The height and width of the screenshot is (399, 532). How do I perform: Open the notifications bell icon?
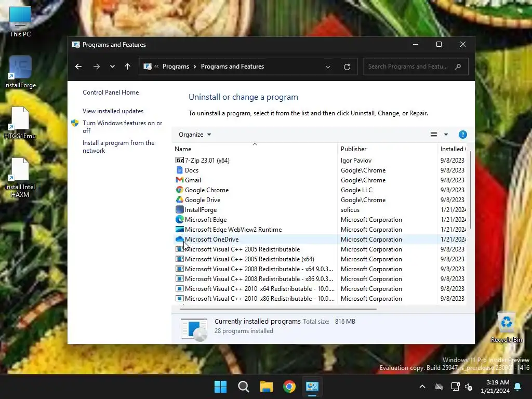[x=518, y=387]
